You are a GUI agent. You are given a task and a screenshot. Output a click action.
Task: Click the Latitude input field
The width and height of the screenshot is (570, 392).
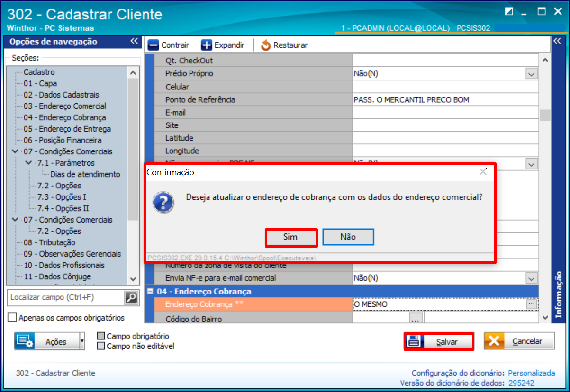coord(445,138)
